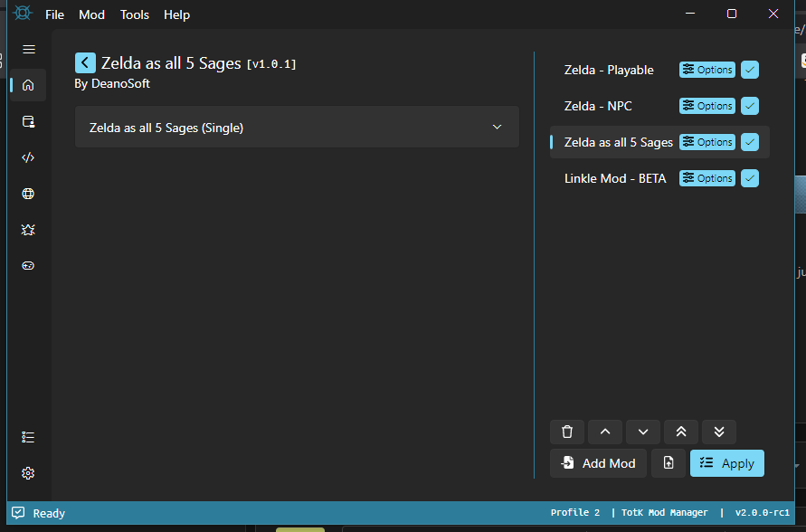Select the Zelda - Playable mod row
Viewport: 806px width, 532px height.
(x=659, y=70)
